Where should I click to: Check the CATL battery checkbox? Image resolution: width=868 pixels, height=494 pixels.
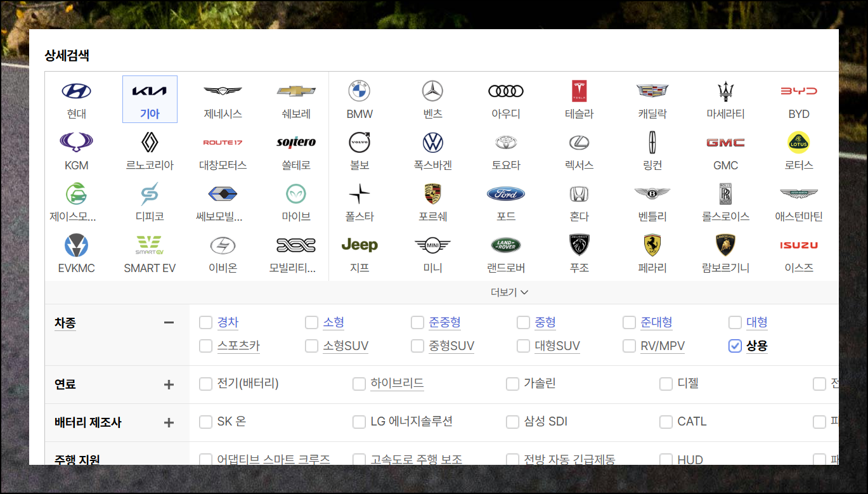(666, 422)
